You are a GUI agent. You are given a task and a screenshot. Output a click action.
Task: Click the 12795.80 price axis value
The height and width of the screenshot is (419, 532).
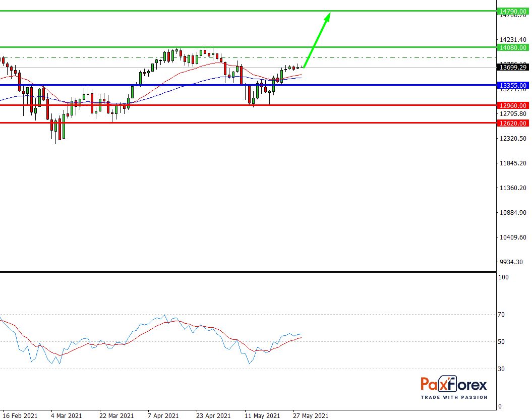coord(513,113)
